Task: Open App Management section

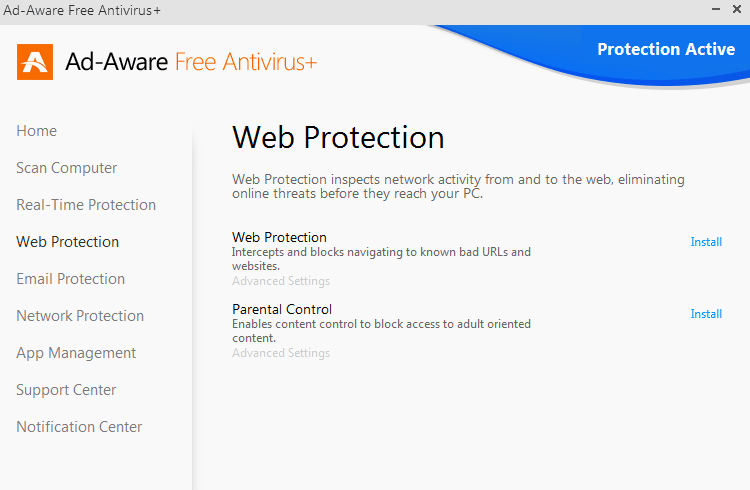Action: [76, 353]
